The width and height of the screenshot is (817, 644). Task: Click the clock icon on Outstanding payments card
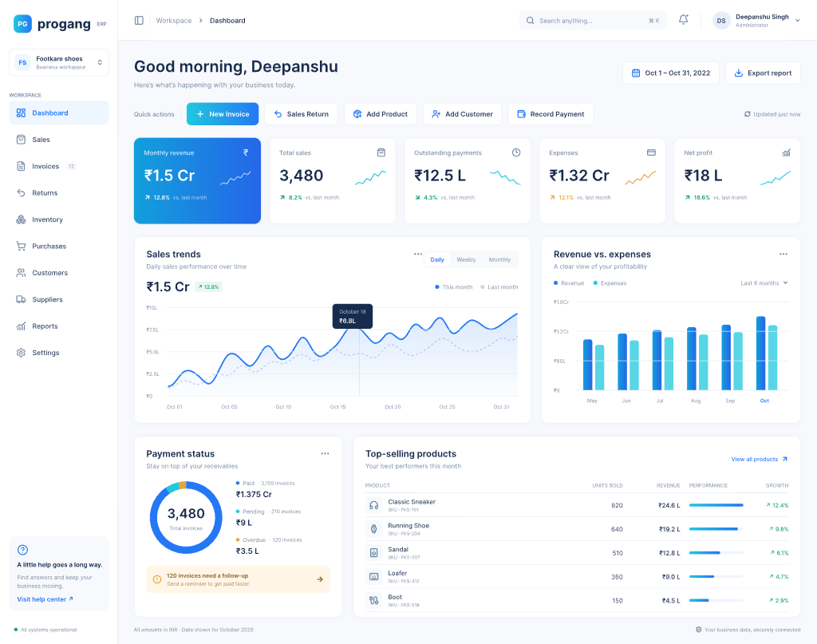point(516,152)
